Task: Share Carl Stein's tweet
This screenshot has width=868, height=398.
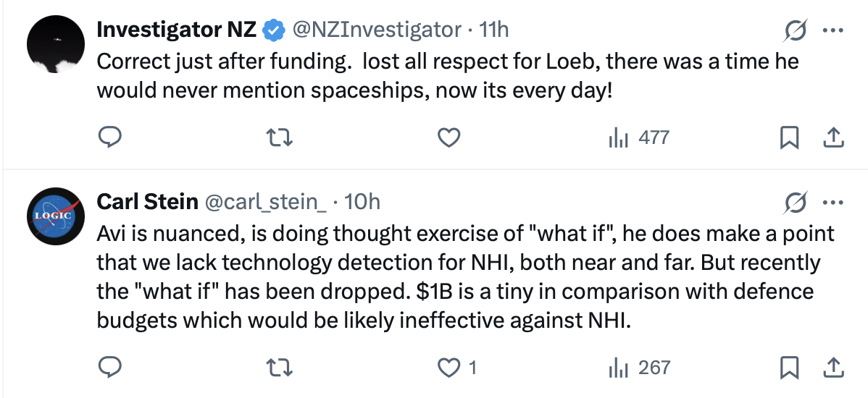Action: tap(833, 368)
